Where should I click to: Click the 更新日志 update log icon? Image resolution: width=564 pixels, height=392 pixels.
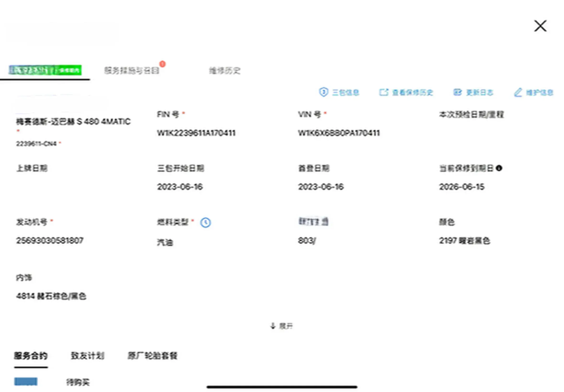pos(457,92)
